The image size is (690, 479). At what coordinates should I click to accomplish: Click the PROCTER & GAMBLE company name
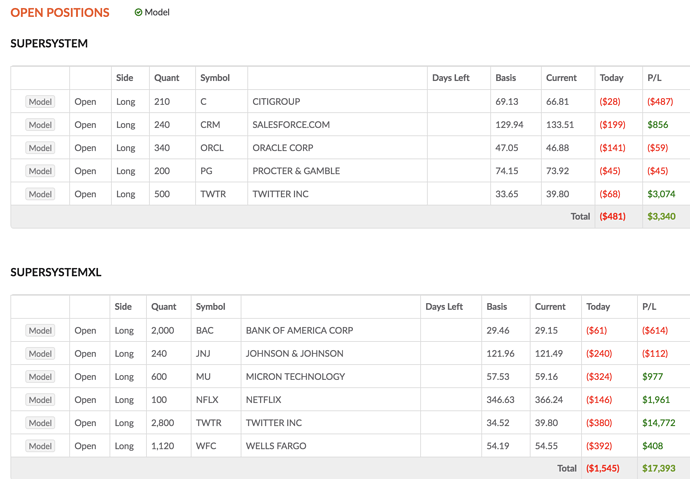pos(296,171)
